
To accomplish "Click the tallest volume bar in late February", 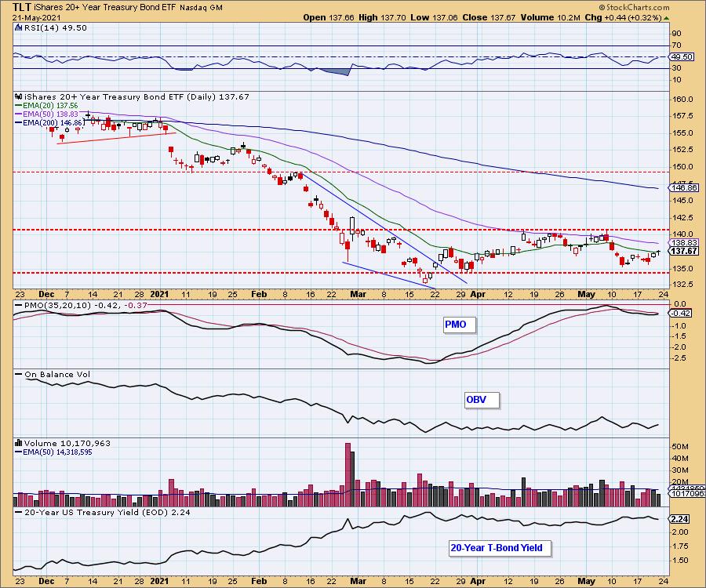I will click(348, 475).
